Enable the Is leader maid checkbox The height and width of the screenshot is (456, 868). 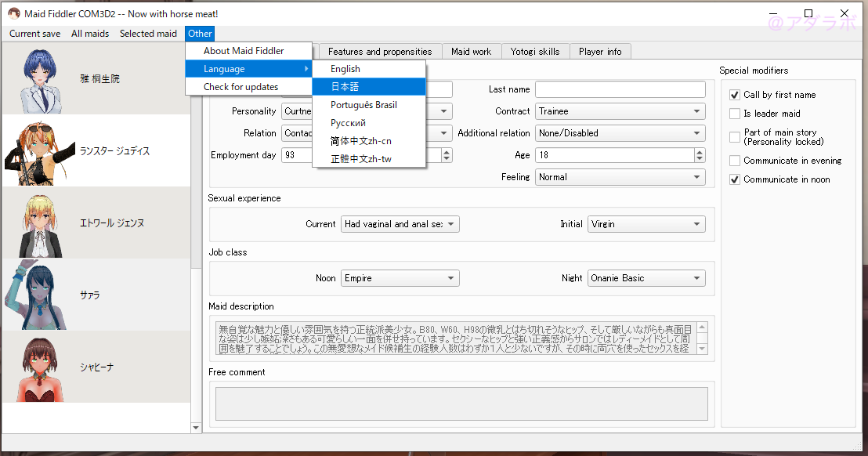[x=735, y=114]
